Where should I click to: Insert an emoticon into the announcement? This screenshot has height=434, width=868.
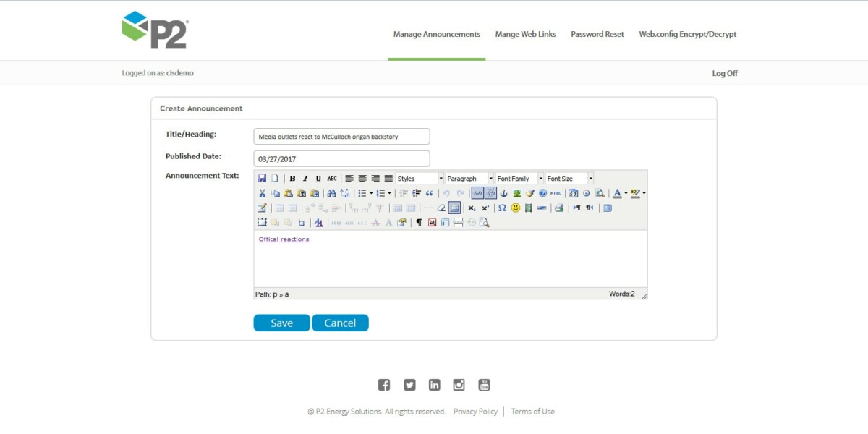pos(515,208)
